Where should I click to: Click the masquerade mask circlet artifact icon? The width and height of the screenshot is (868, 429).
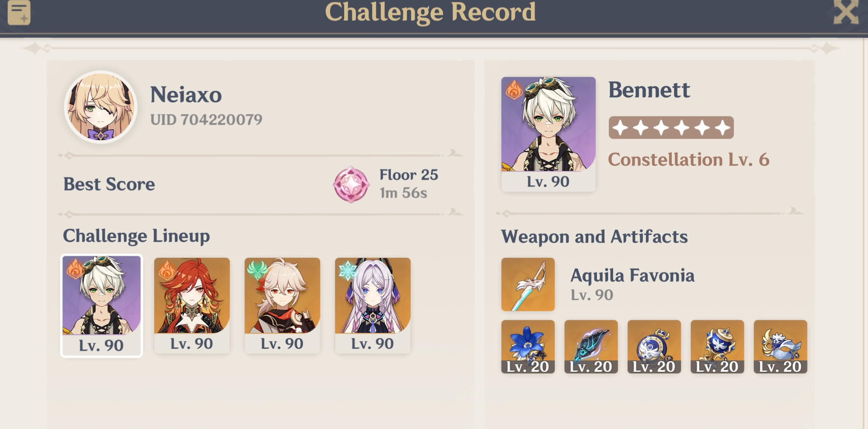tap(780, 346)
